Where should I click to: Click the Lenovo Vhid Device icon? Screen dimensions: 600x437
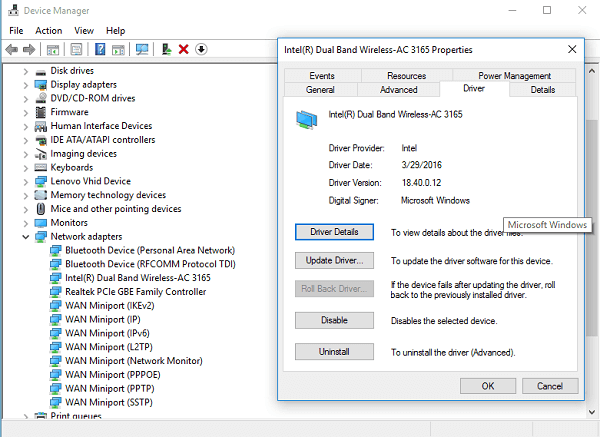tap(41, 181)
